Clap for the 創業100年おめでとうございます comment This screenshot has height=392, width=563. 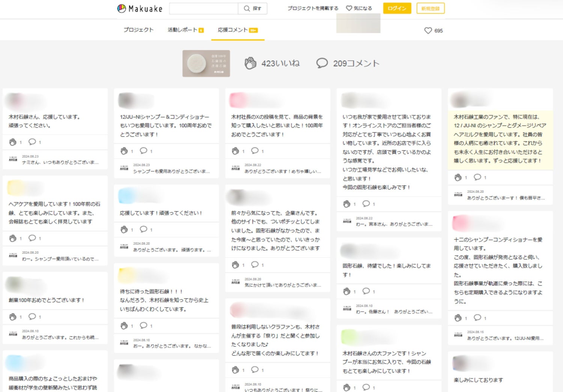click(x=13, y=317)
